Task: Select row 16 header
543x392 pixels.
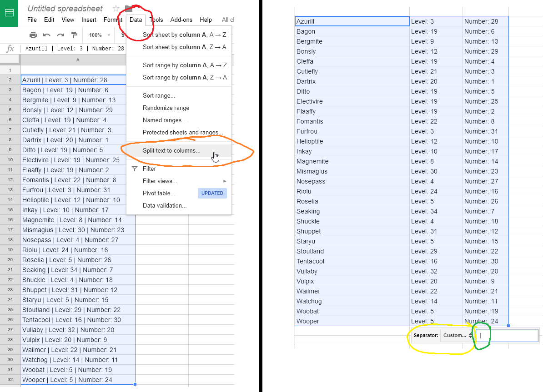Action: (10, 220)
